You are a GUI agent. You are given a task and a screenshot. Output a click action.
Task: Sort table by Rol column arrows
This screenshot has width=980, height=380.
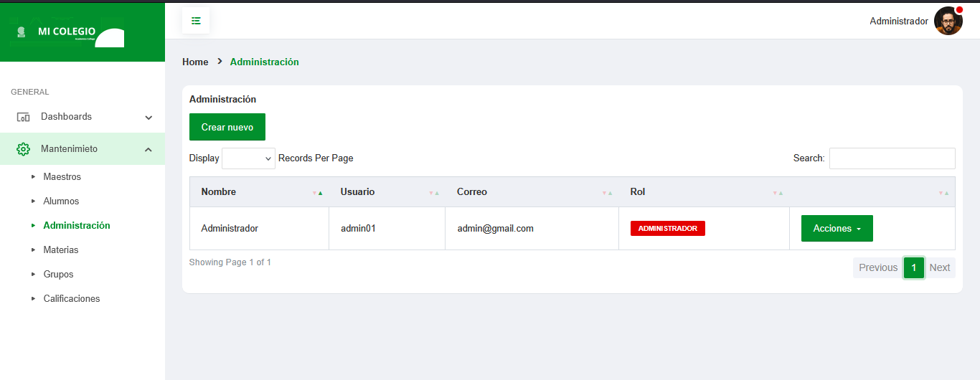point(778,193)
